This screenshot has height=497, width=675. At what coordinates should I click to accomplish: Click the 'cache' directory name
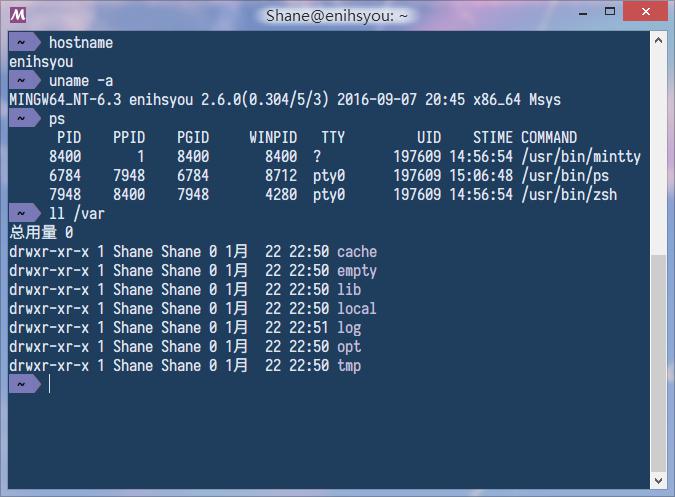[357, 252]
